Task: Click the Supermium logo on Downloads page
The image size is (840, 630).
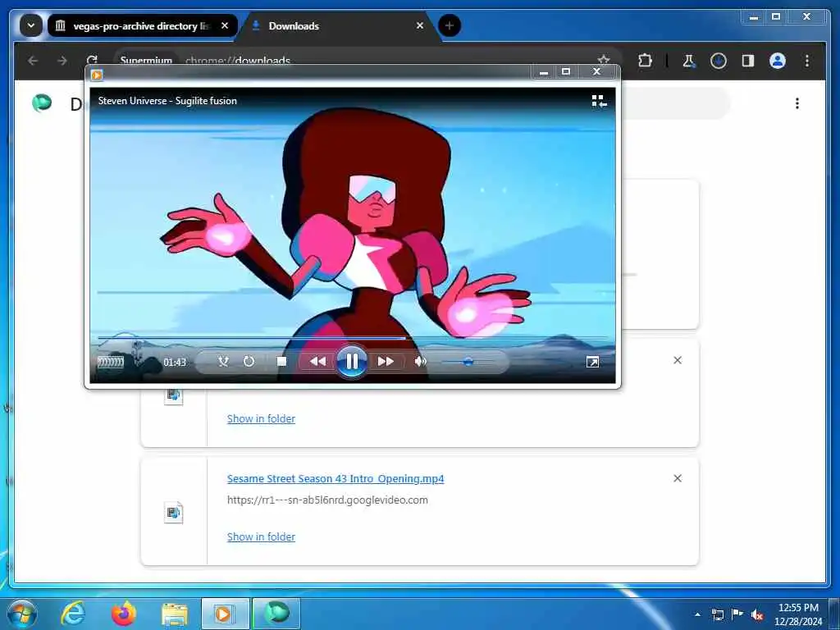Action: 42,103
